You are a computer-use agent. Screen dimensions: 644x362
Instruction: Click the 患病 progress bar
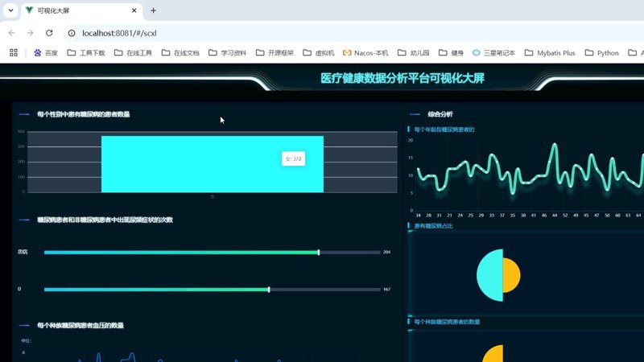(212, 253)
